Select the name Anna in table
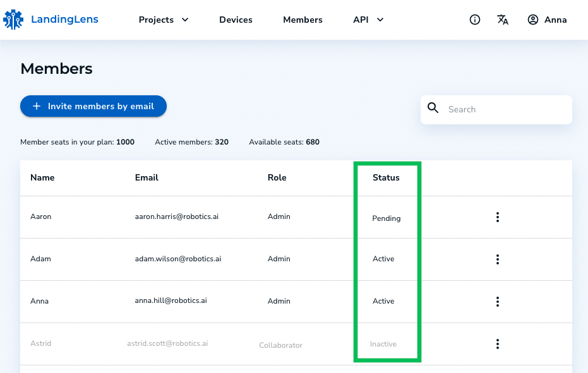 tap(39, 301)
